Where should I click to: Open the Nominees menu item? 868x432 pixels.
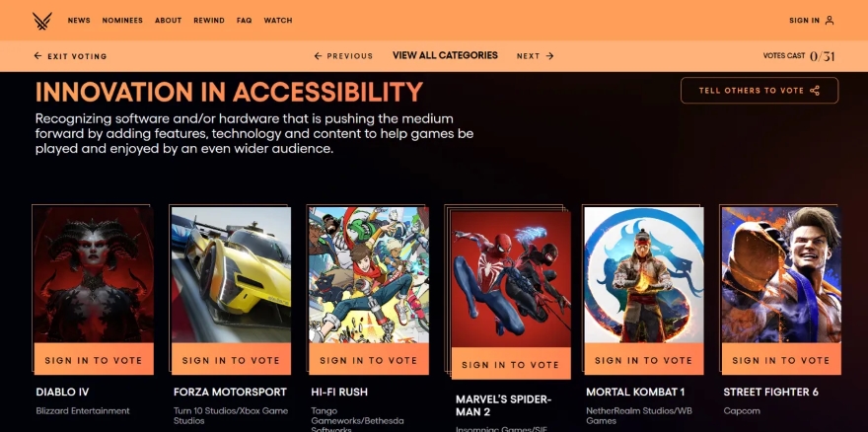point(122,21)
